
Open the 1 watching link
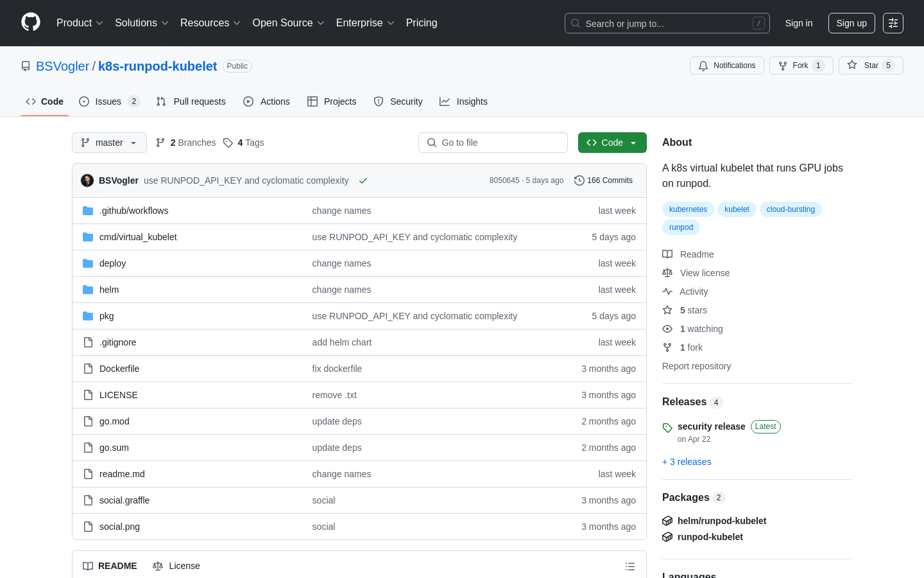[x=693, y=329]
